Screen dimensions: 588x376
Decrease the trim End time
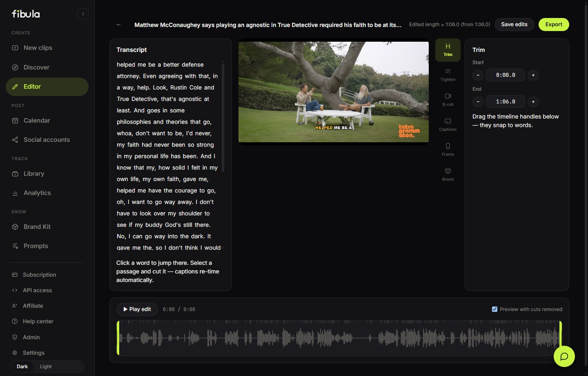(x=478, y=102)
